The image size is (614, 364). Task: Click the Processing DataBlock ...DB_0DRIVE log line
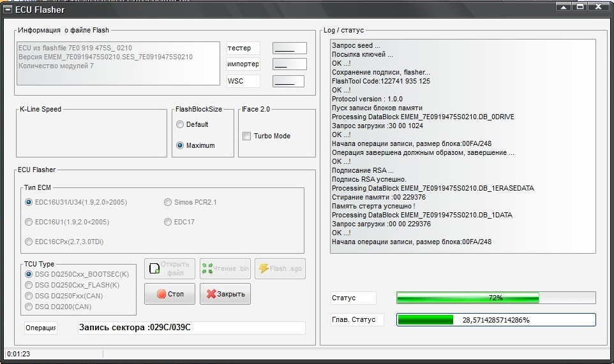click(x=423, y=117)
